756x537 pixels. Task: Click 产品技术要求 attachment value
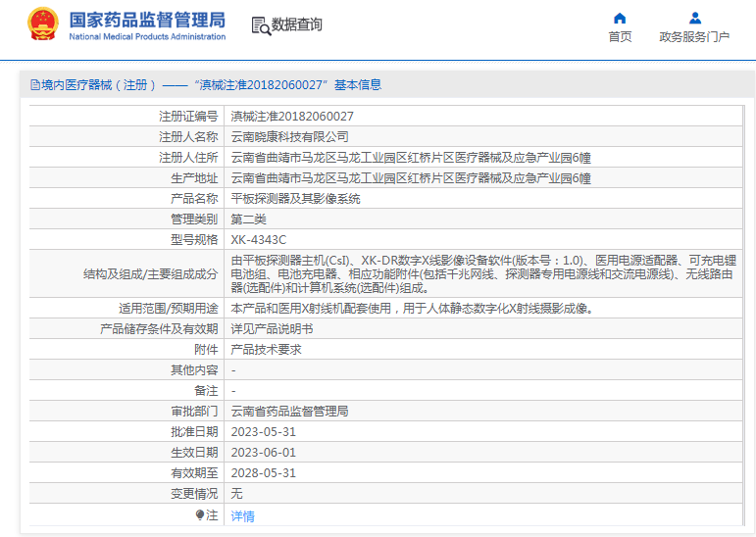tap(266, 350)
